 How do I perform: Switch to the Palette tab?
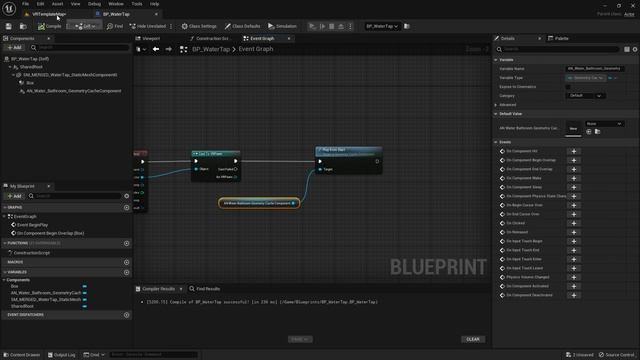(561, 38)
